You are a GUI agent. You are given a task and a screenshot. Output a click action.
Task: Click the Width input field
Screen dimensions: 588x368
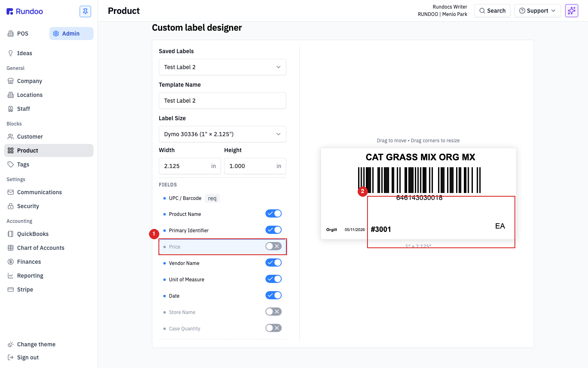pyautogui.click(x=190, y=166)
